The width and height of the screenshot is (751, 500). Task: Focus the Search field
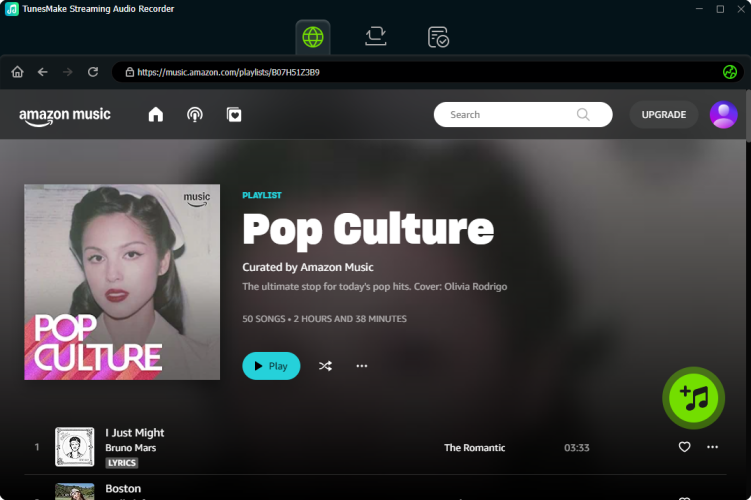pyautogui.click(x=523, y=114)
